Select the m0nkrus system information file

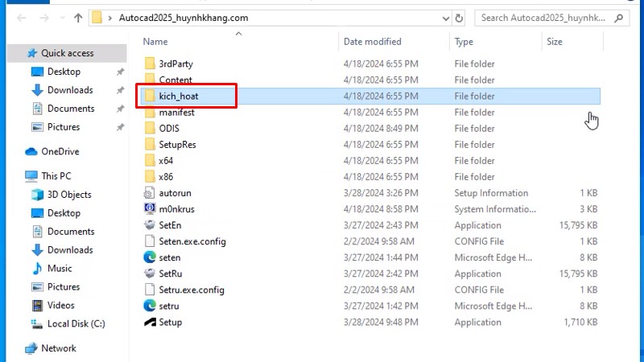[176, 209]
